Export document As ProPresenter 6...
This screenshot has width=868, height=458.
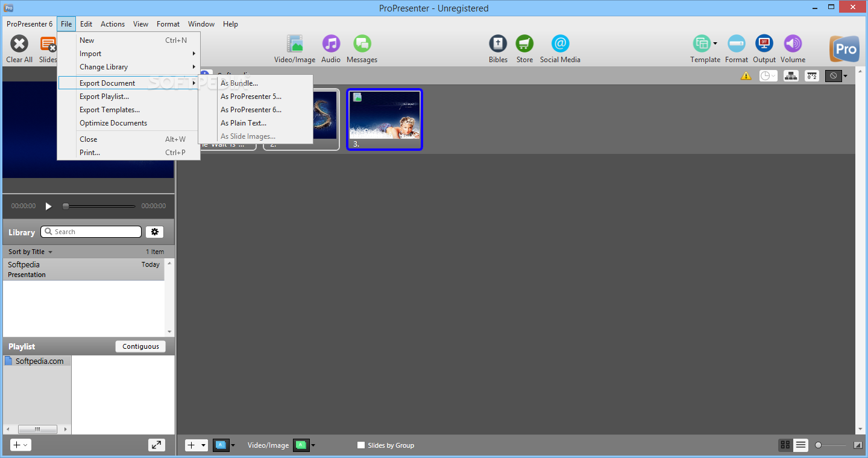pyautogui.click(x=256, y=110)
